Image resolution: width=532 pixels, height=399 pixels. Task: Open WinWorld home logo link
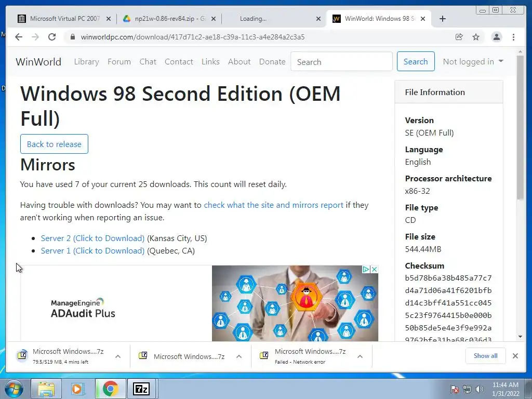[38, 62]
